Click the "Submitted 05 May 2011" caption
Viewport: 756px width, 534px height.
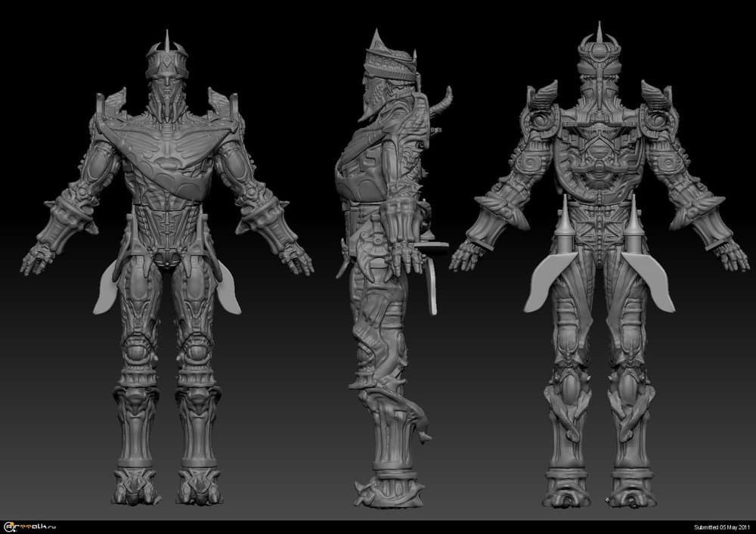pyautogui.click(x=721, y=526)
